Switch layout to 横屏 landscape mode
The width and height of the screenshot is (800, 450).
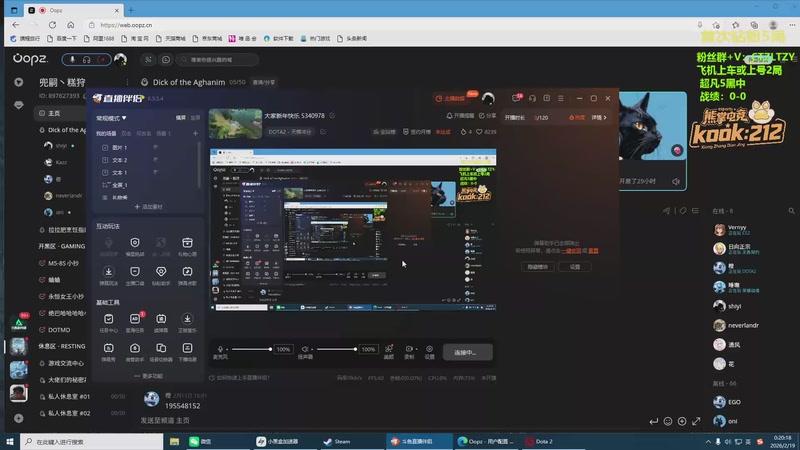(181, 117)
